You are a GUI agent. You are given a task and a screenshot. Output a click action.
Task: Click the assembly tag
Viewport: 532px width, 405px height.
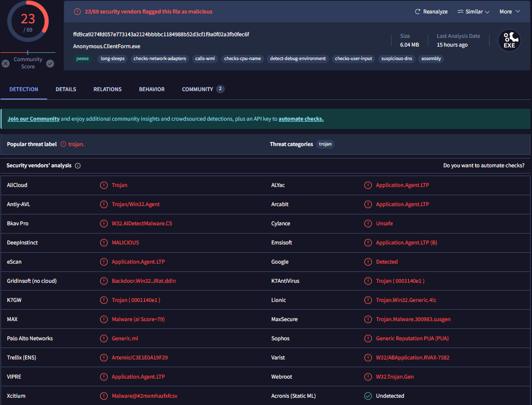click(x=431, y=59)
